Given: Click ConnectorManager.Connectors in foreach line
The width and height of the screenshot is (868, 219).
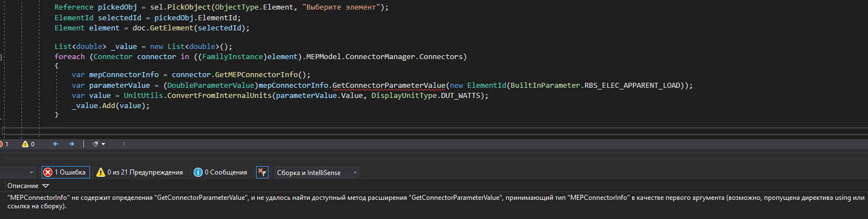Looking at the screenshot, I should coord(407,57).
